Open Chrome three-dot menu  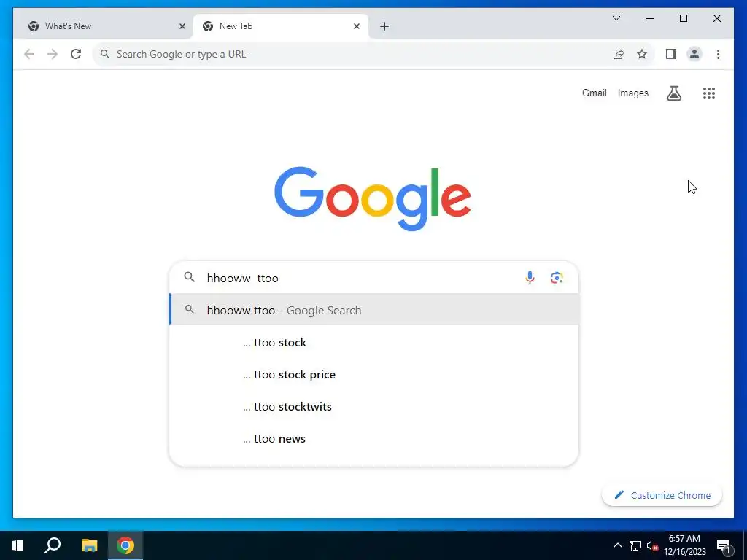coord(718,54)
